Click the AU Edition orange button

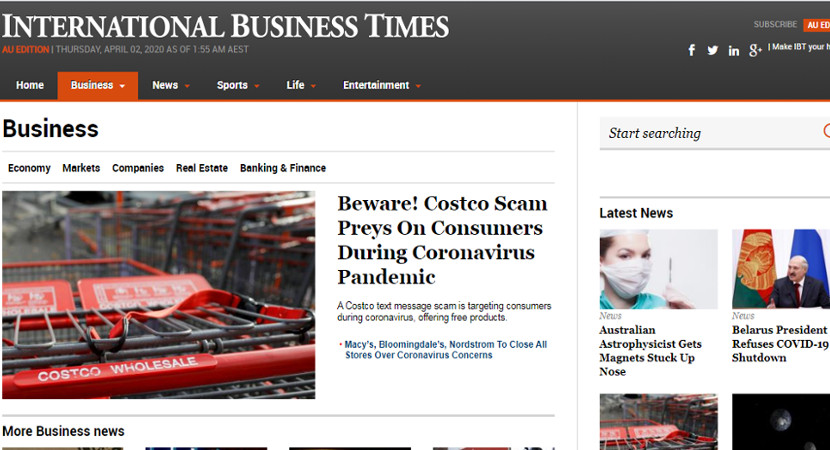(816, 25)
